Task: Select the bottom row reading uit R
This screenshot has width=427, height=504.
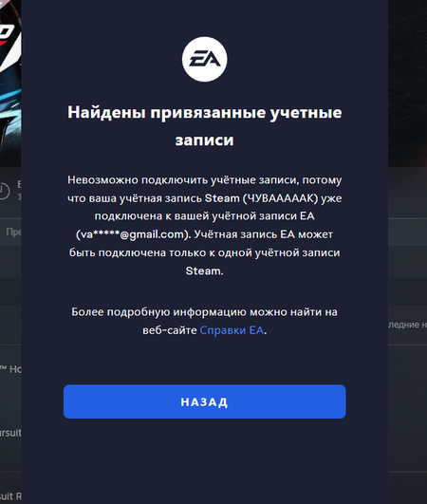Action: click(10, 496)
